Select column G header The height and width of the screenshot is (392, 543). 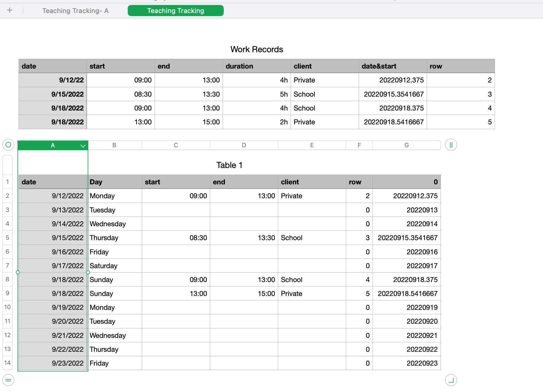click(406, 145)
